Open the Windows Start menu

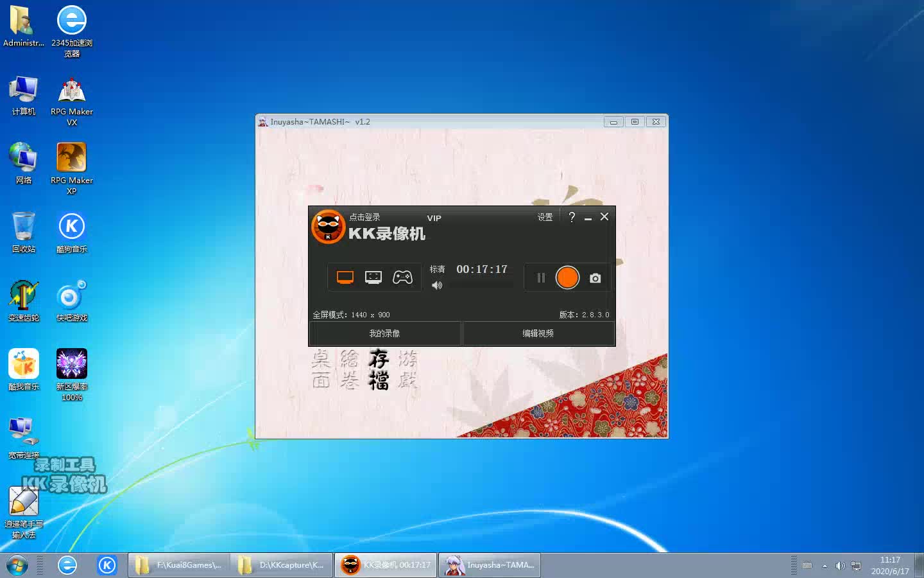(17, 565)
